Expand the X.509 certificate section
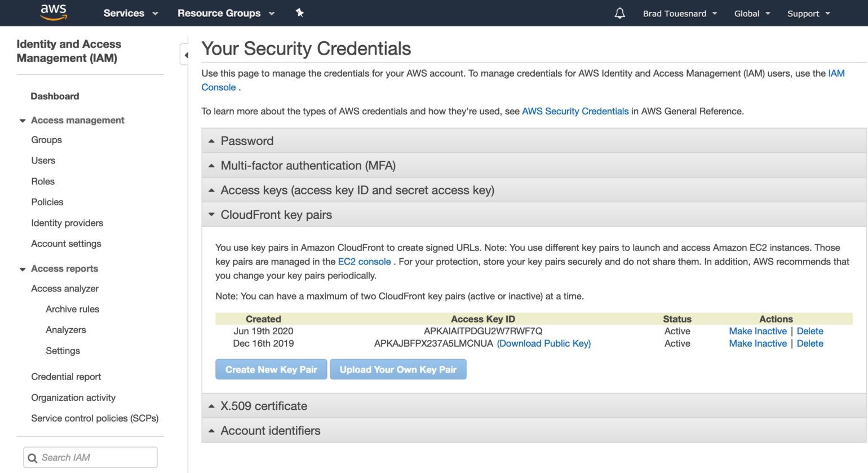Screen dimensions: 868x473 tap(534, 406)
